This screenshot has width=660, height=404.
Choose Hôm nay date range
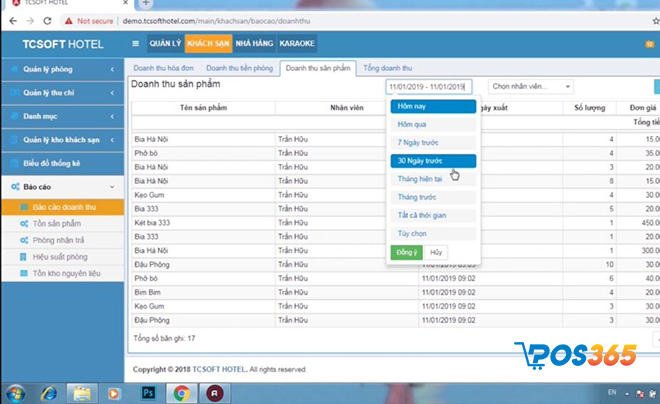(x=433, y=106)
